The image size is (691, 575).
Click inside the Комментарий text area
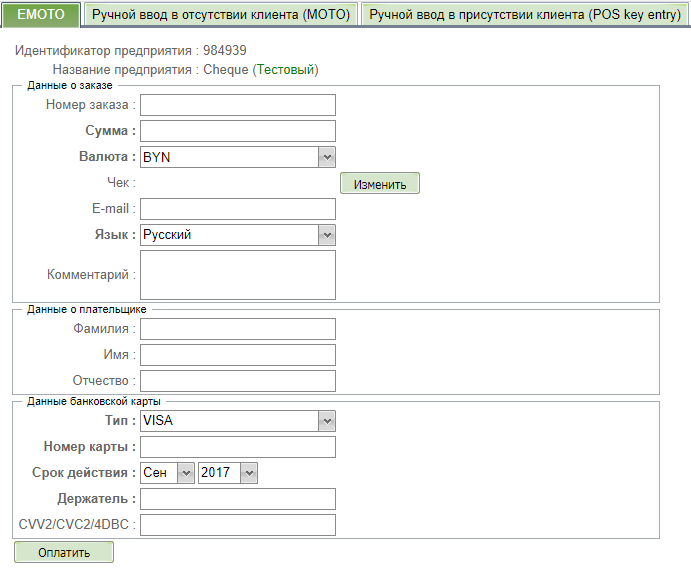(237, 274)
